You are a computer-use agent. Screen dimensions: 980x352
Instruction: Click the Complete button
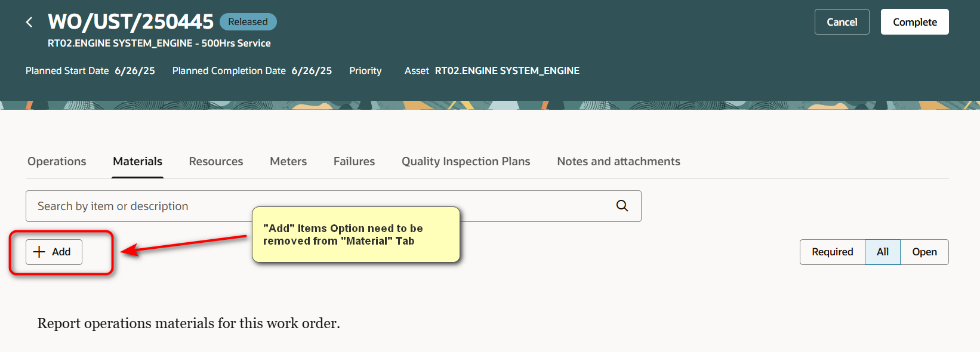[x=914, y=21]
